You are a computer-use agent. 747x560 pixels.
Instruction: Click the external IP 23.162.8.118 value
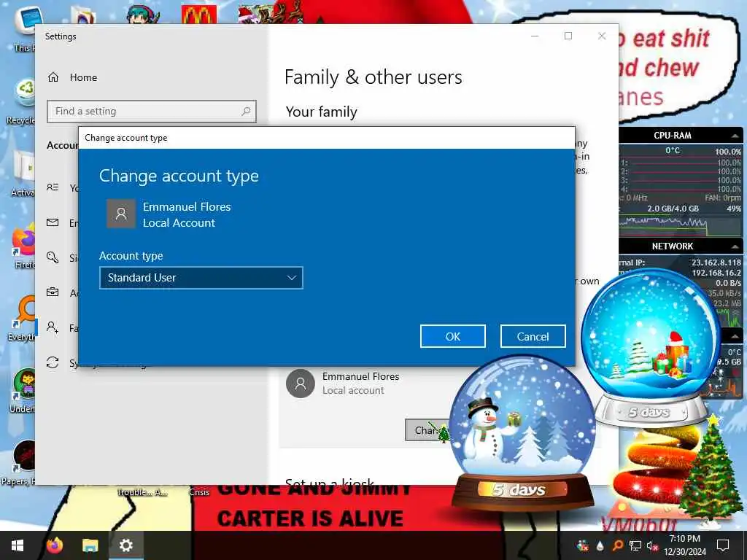[x=716, y=262]
